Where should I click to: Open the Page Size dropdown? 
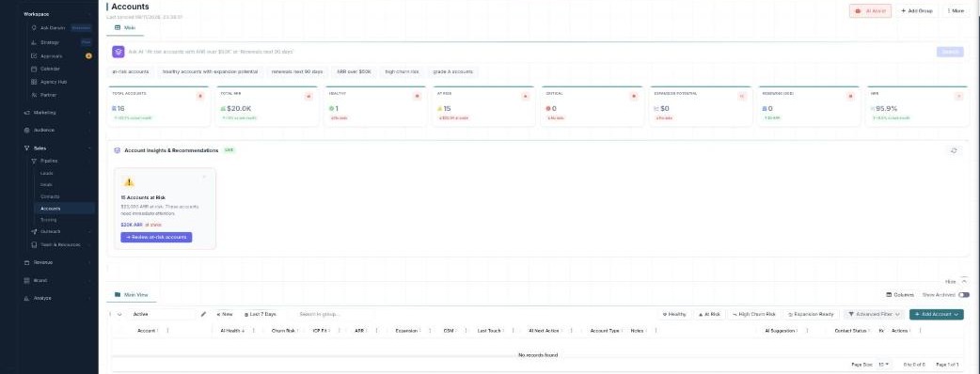pos(884,364)
